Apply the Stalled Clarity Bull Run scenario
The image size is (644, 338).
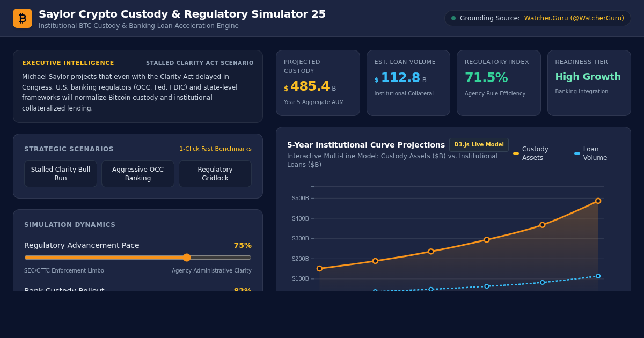coord(61,174)
